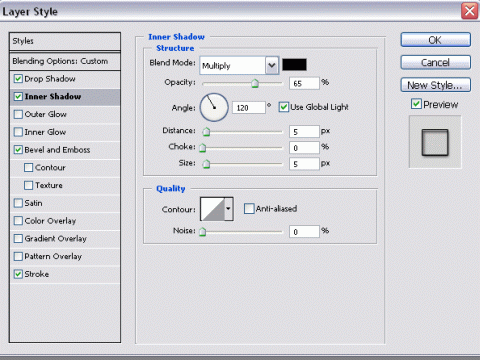This screenshot has width=480, height=360.
Task: Toggle the Preview checkbox
Action: (416, 104)
